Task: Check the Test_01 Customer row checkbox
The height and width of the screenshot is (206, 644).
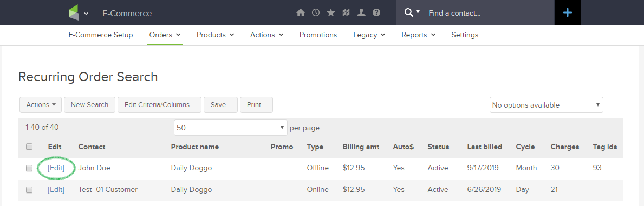Action: click(29, 190)
